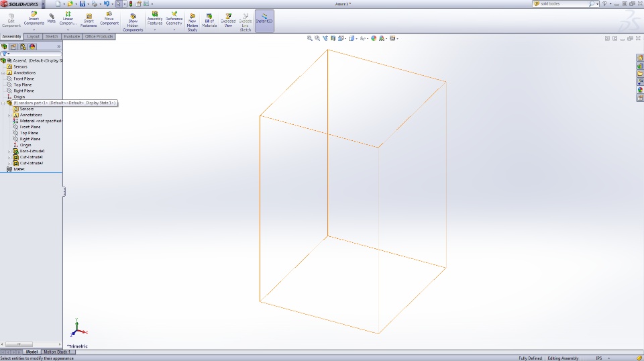Click Assembly Features tool
The image size is (644, 361).
pos(155,19)
